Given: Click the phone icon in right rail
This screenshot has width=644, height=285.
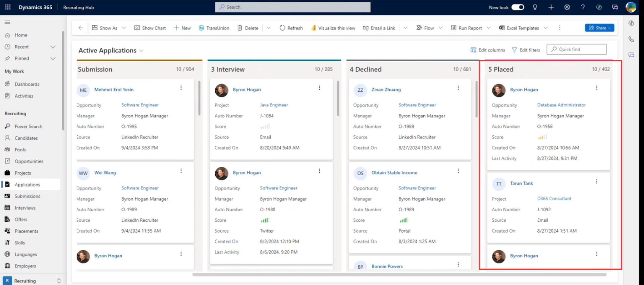Looking at the screenshot, I should [631, 39].
